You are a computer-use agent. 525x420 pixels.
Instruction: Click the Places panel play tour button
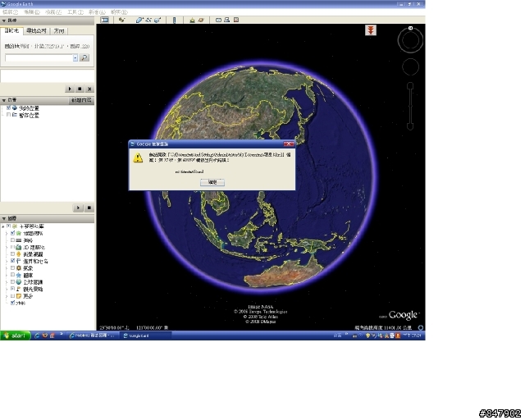tap(78, 208)
